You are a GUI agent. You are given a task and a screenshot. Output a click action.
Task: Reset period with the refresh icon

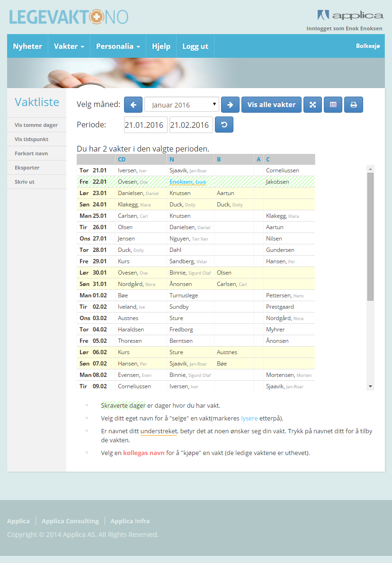point(224,125)
